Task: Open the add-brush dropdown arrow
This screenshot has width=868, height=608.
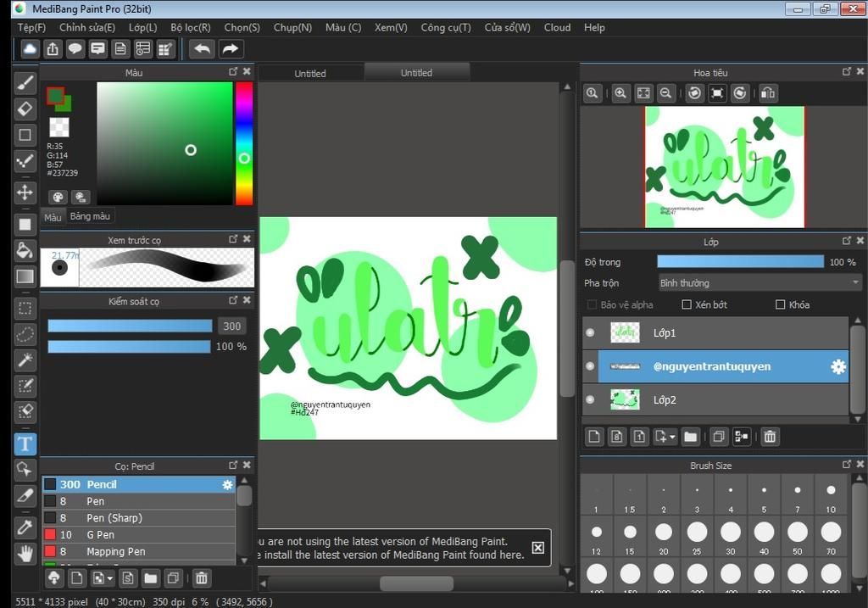Action: click(109, 578)
